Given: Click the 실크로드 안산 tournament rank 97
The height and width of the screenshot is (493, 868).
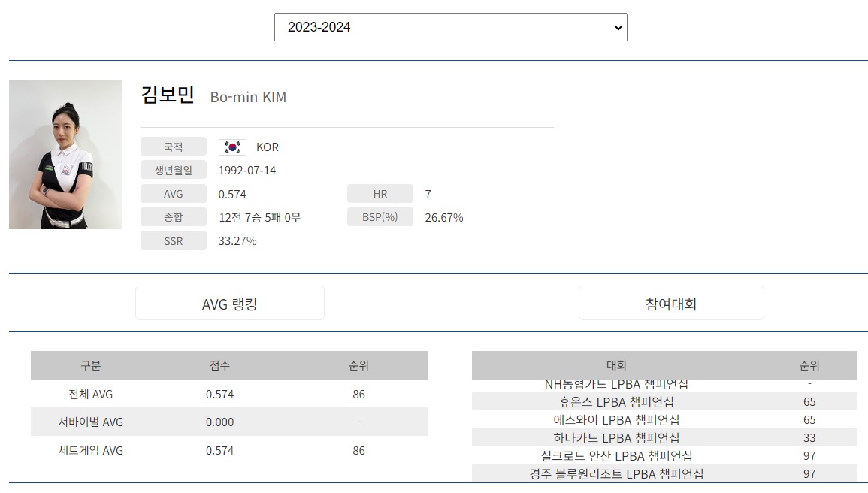Looking at the screenshot, I should [809, 456].
